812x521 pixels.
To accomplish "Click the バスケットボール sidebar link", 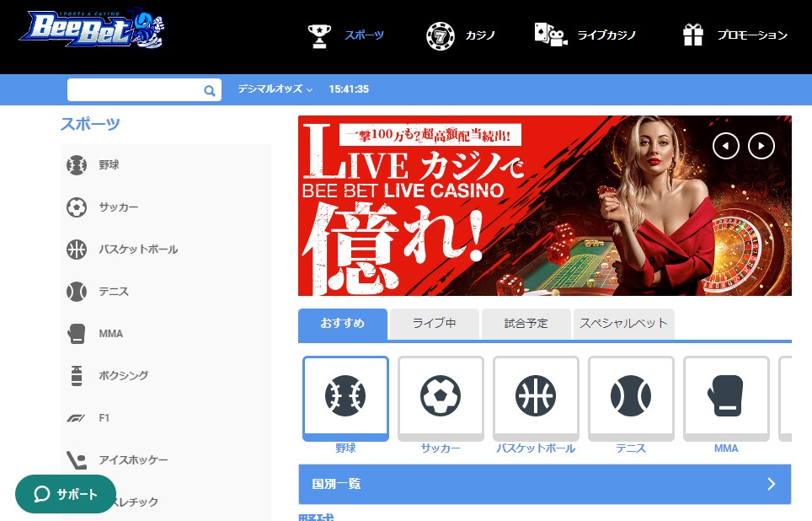I will pos(138,250).
